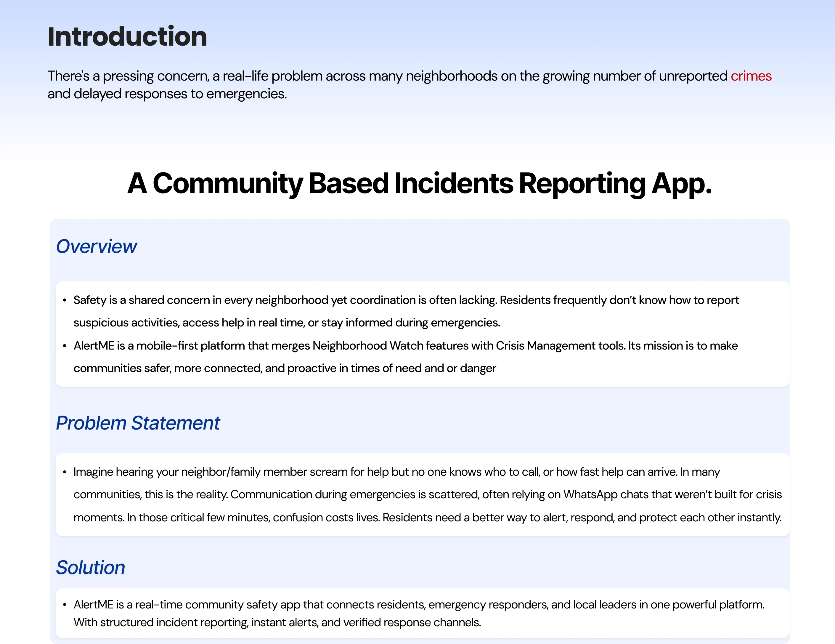
Task: Click the 'Imagine hearing your neighbor' paragraph
Action: tap(396, 472)
